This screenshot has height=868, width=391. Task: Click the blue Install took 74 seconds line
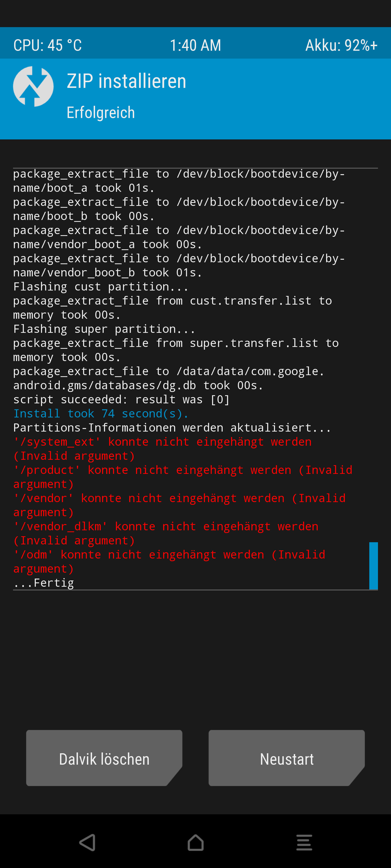[101, 413]
